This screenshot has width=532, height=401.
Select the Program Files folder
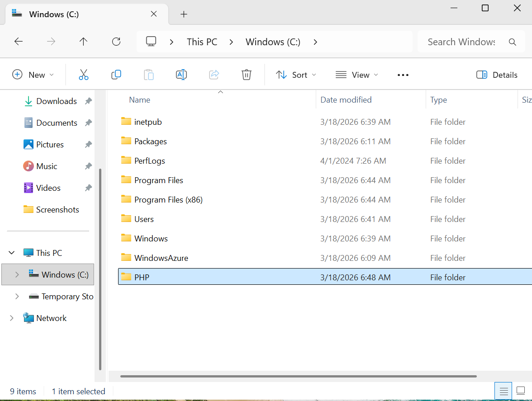point(158,180)
